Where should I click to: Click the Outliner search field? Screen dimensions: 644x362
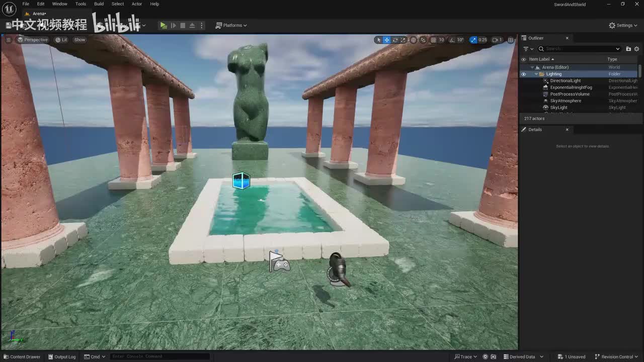(580, 49)
